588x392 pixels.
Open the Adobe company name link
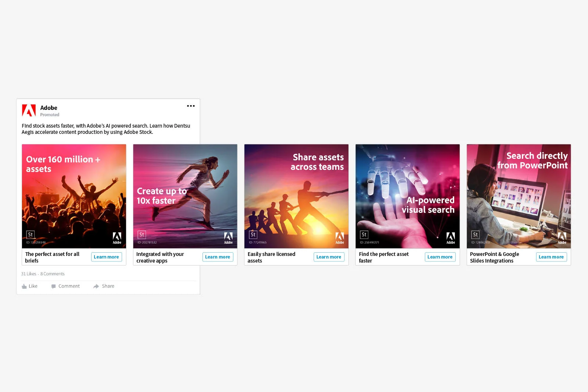click(49, 108)
